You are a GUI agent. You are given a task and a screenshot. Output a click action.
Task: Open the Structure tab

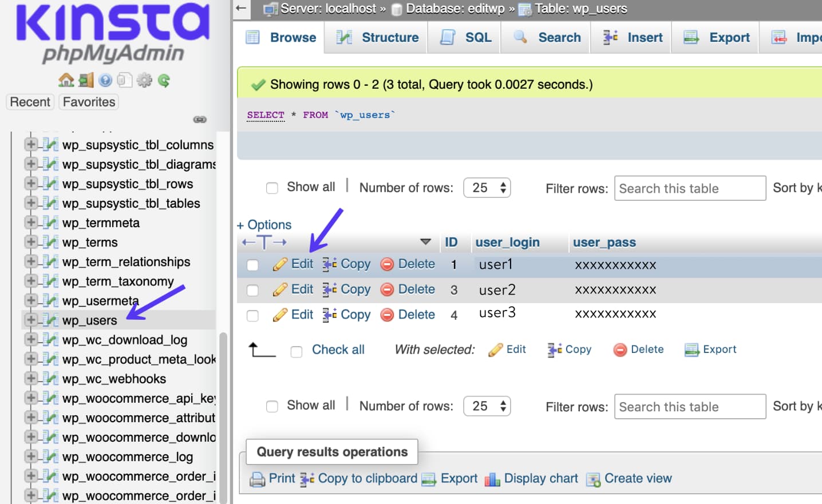(375, 37)
